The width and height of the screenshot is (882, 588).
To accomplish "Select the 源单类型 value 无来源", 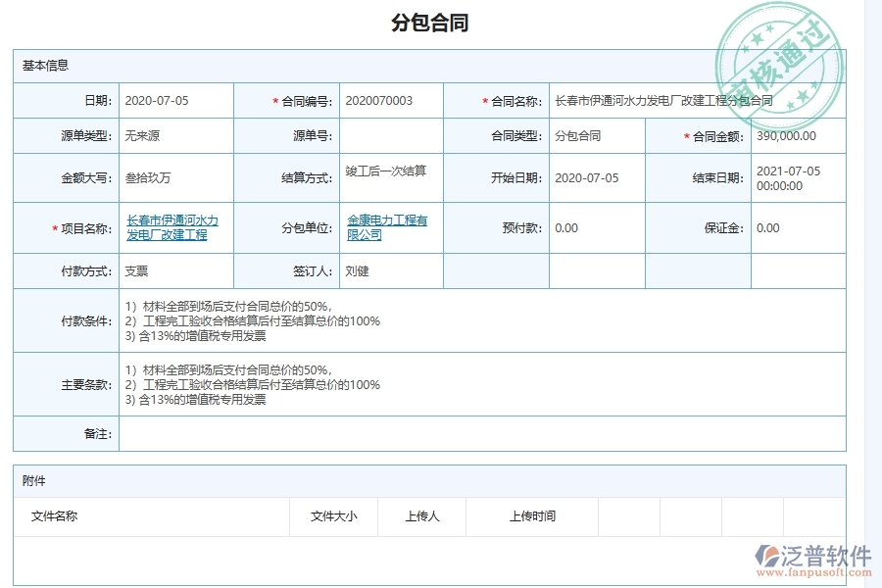I will pyautogui.click(x=147, y=136).
